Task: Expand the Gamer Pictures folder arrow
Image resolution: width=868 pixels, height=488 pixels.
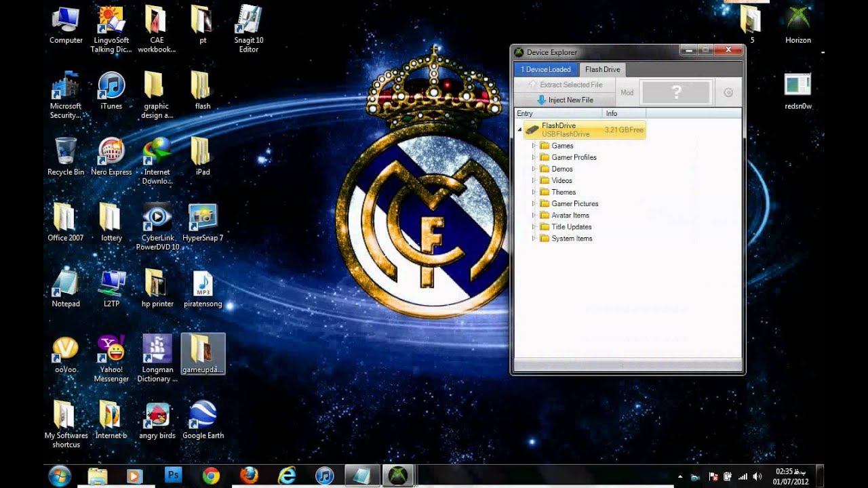Action: click(534, 203)
